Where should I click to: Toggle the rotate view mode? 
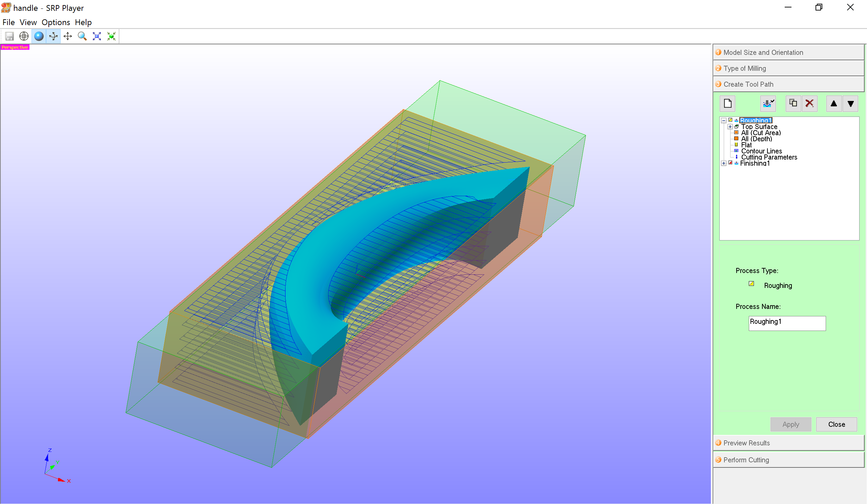tap(53, 36)
